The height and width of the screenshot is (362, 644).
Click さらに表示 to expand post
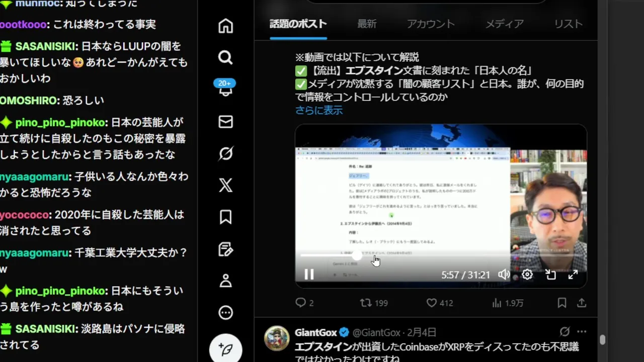[x=319, y=110]
